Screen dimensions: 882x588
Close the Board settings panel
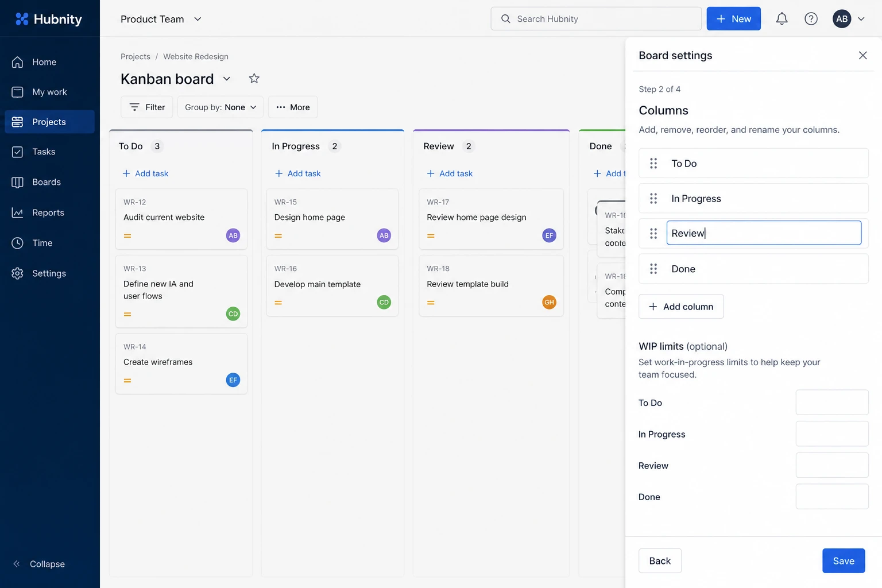point(862,55)
